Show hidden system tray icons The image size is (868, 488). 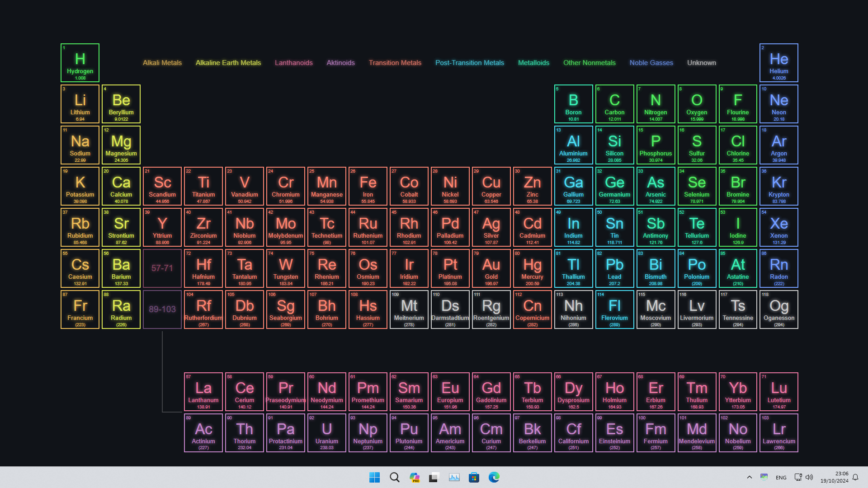coord(749,477)
